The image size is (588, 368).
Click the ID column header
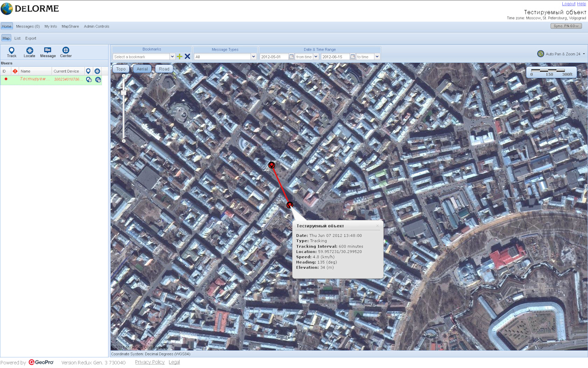coord(6,71)
